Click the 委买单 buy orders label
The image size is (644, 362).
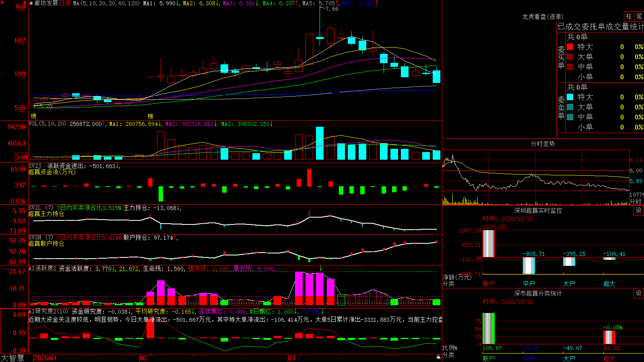[x=561, y=58]
